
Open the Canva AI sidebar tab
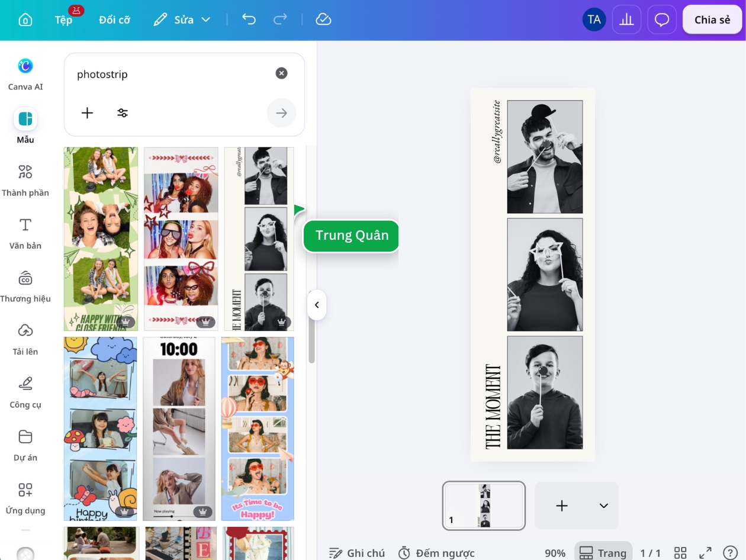pyautogui.click(x=25, y=75)
